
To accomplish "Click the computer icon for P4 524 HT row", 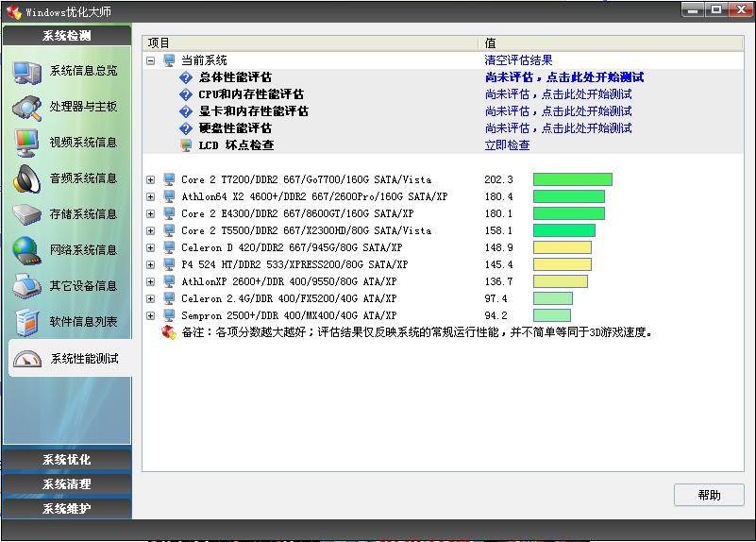I will click(x=169, y=264).
